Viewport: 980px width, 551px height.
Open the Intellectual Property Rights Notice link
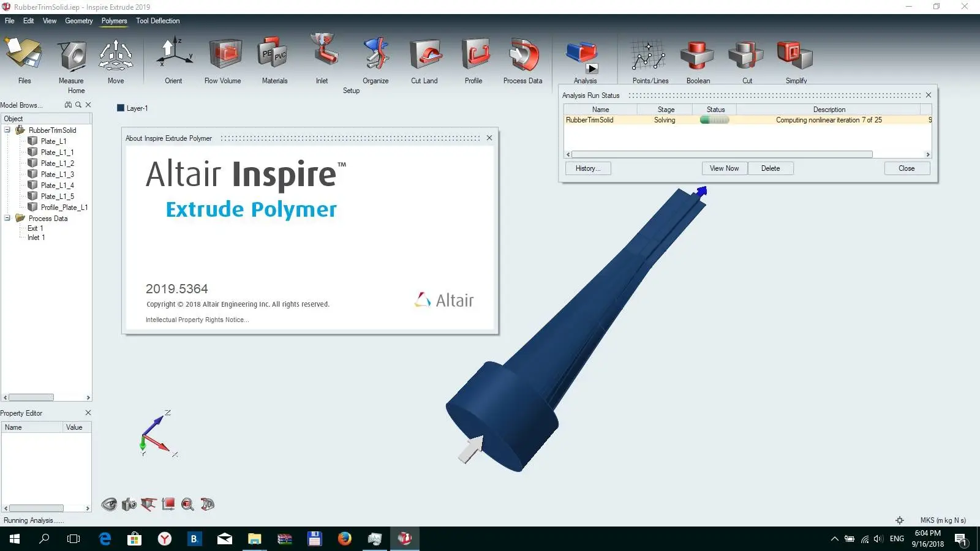point(197,320)
